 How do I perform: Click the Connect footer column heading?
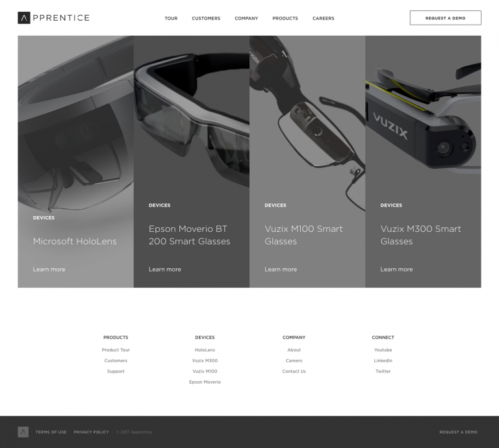(383, 338)
